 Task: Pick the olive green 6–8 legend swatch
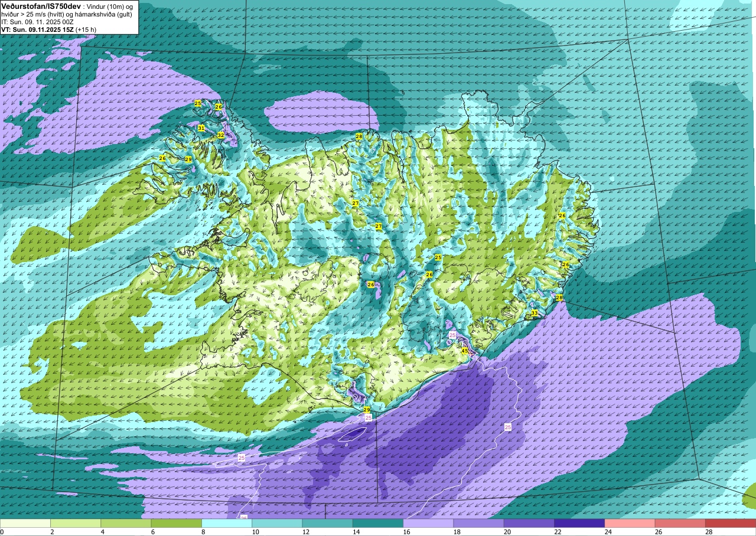(176, 523)
